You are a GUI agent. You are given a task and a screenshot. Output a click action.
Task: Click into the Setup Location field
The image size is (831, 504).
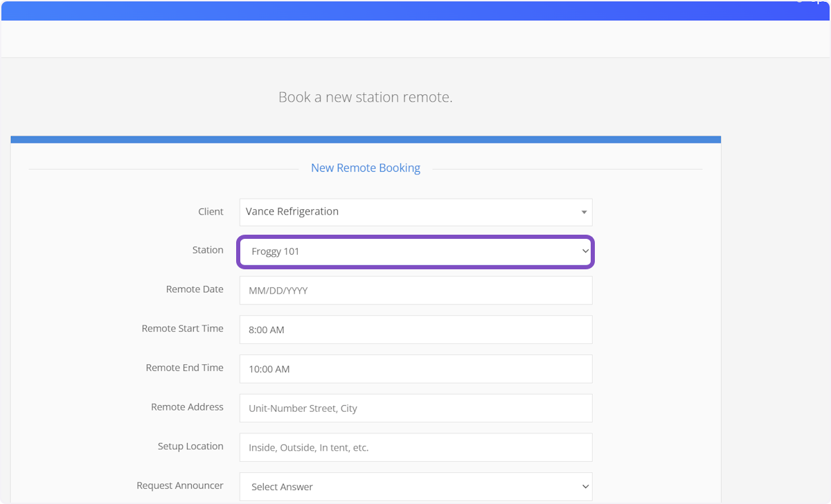(x=415, y=448)
